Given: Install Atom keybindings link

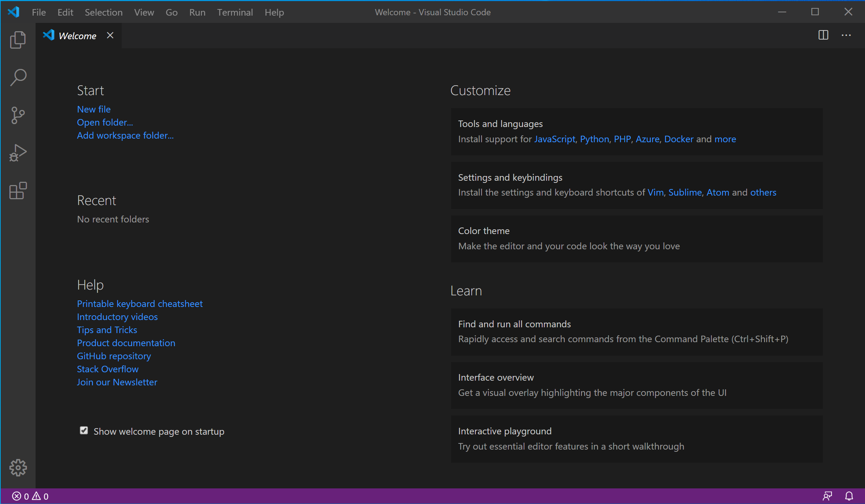Looking at the screenshot, I should (x=718, y=192).
